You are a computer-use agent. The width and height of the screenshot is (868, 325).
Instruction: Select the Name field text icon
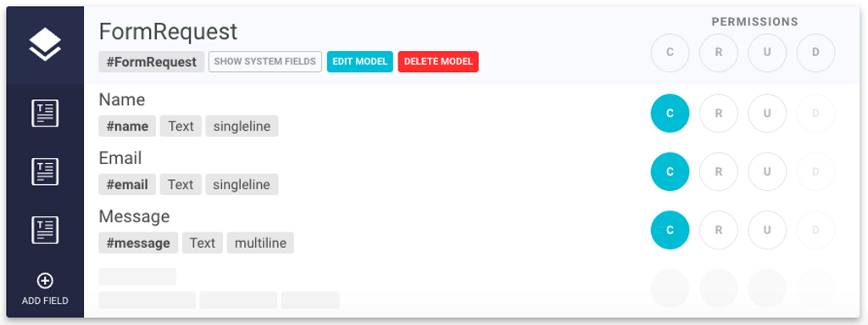coord(45,114)
